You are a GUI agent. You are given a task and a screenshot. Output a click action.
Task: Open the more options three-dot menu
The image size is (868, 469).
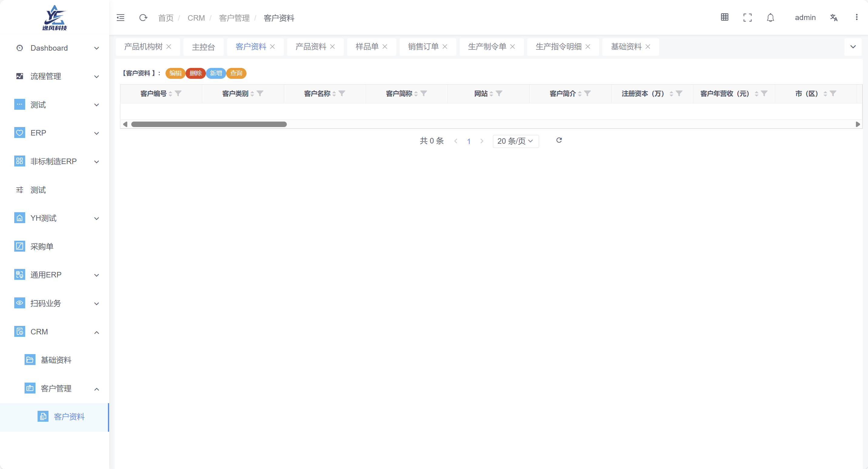tap(857, 17)
